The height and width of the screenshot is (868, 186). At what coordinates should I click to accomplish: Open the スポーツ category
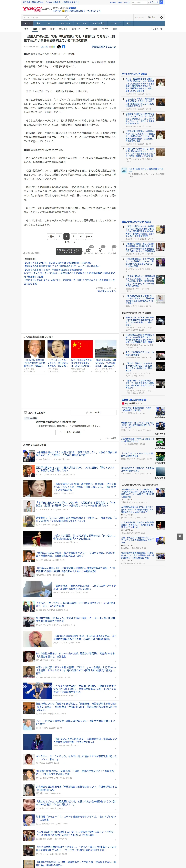[x=76, y=29]
